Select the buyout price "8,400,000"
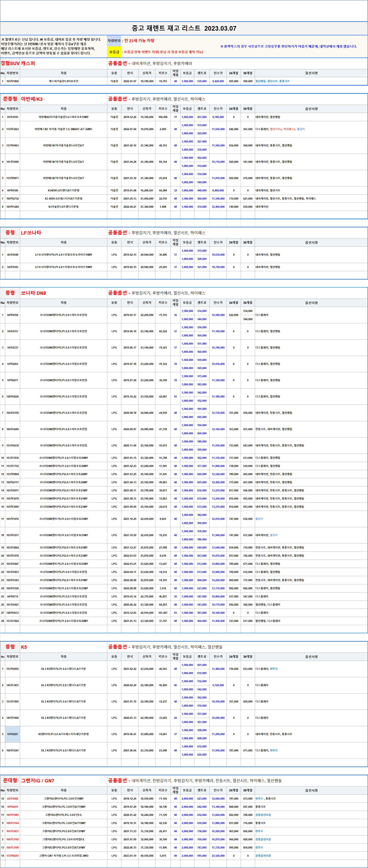368x868 pixels. 218,190
